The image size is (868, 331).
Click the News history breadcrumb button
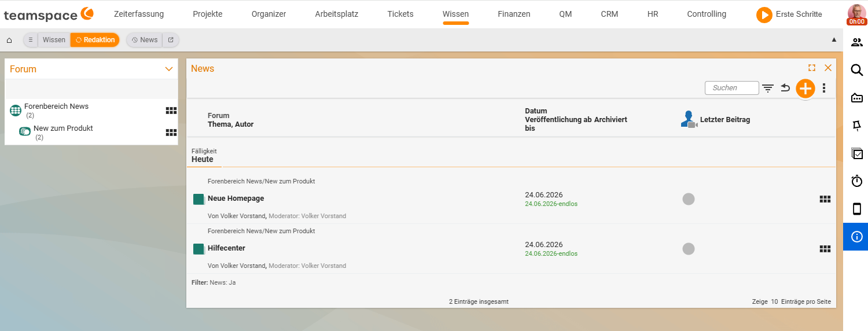coord(144,40)
